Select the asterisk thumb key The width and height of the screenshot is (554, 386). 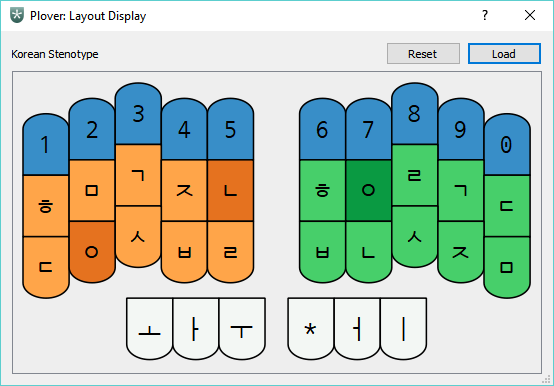click(x=311, y=329)
